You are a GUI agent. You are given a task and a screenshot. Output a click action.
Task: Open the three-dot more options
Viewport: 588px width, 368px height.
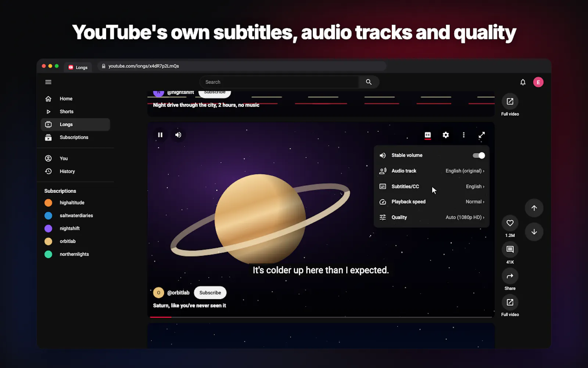click(x=464, y=135)
